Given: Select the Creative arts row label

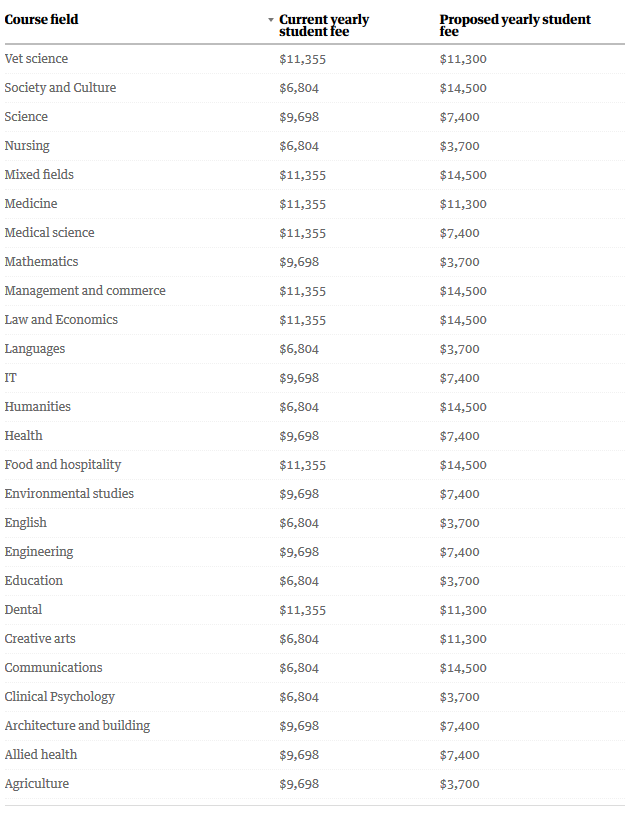Looking at the screenshot, I should [40, 639].
